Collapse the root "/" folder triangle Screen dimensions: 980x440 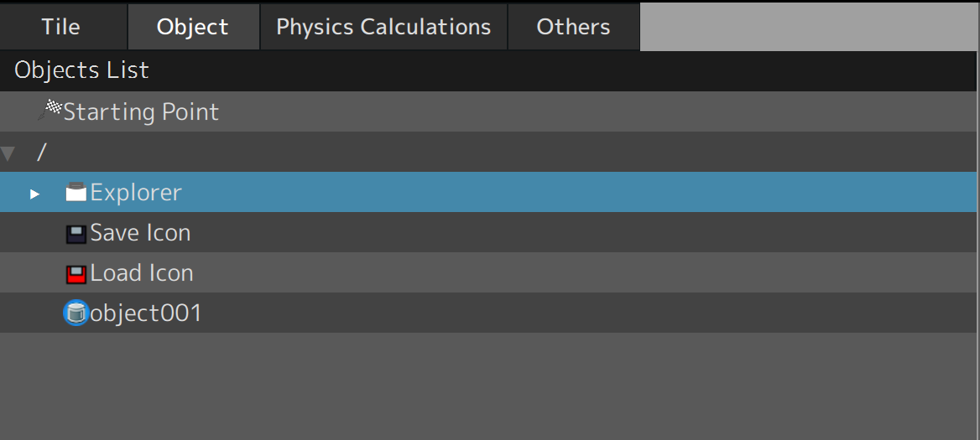pyautogui.click(x=8, y=153)
